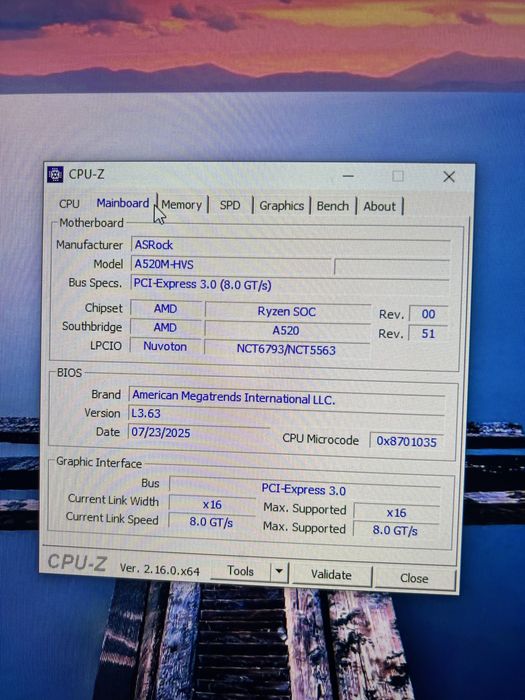Show the About tab
The height and width of the screenshot is (700, 525).
tap(379, 207)
